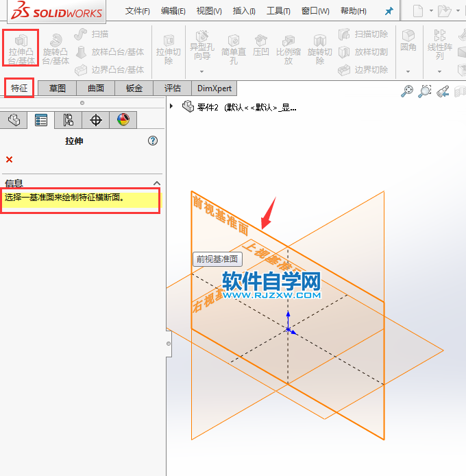Click the SOLIDWORKS logo

[x=56, y=11]
